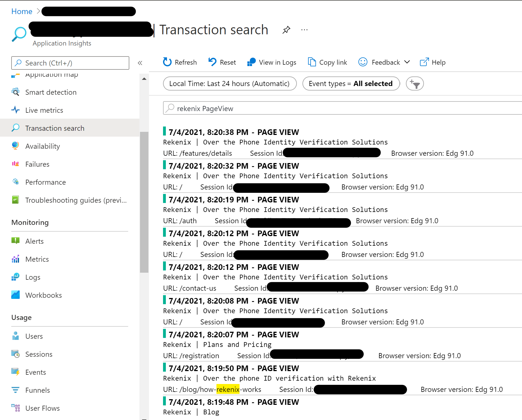Click the Reset undo arrow icon

[x=213, y=62]
